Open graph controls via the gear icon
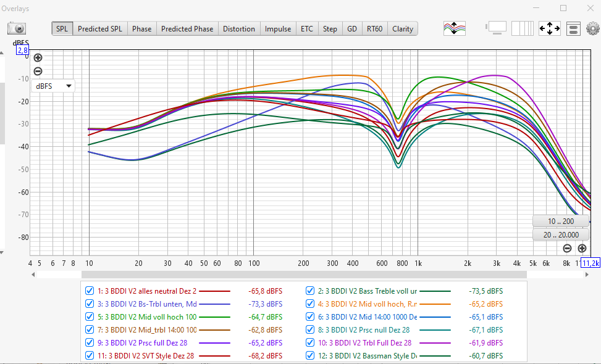This screenshot has width=601, height=364. point(592,28)
